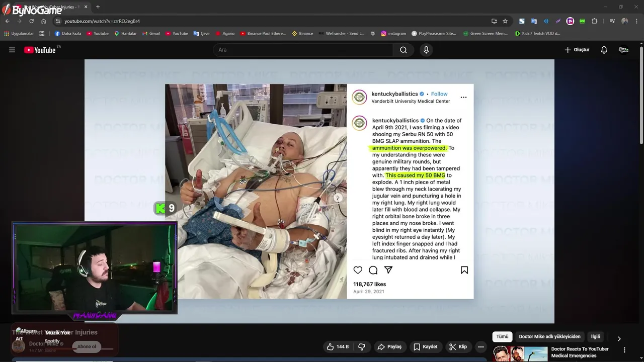Open the YouTube notifications bell
Image resolution: width=644 pixels, height=362 pixels.
tap(604, 50)
